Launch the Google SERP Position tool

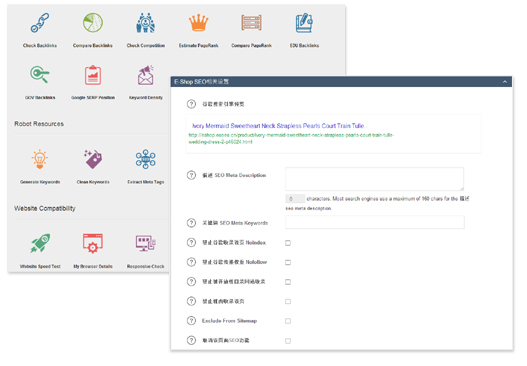click(93, 75)
